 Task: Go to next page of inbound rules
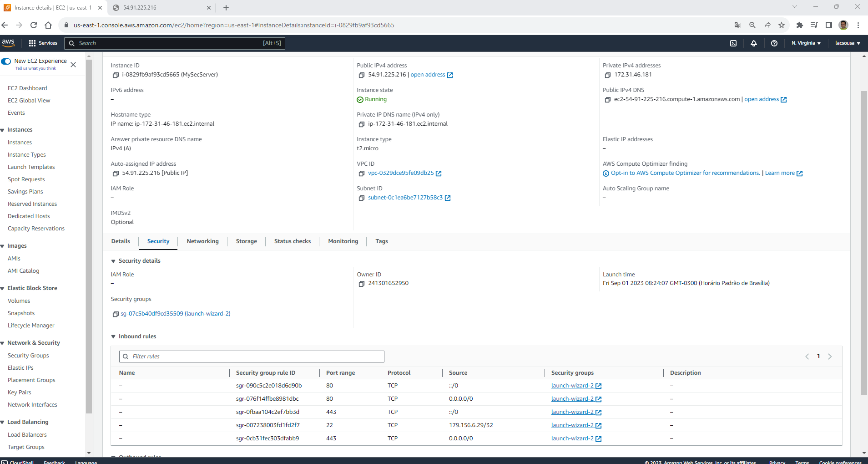830,357
